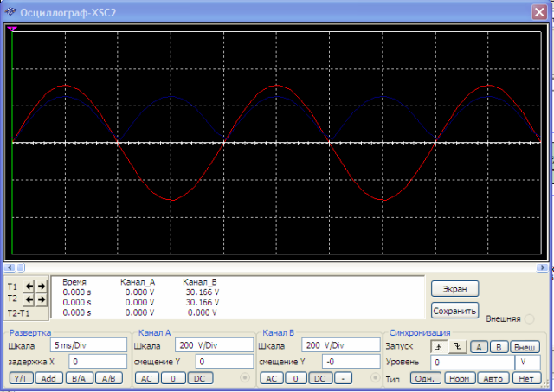Click the Channel A scale 200 V/Div field
The width and height of the screenshot is (554, 392).
214,345
